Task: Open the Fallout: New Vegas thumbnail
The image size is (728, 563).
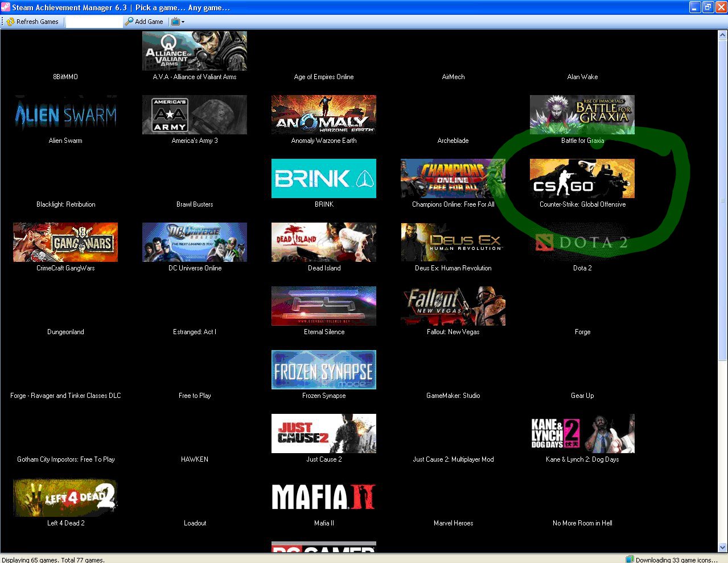Action: [453, 306]
